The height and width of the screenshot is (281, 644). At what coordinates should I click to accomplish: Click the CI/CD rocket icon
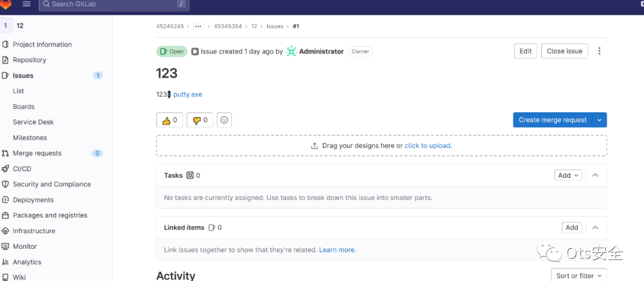5,169
